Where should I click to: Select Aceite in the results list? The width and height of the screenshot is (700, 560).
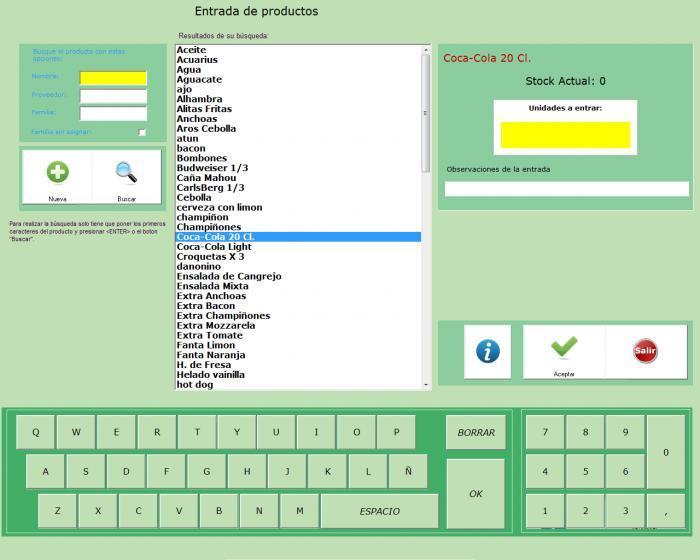(298, 50)
